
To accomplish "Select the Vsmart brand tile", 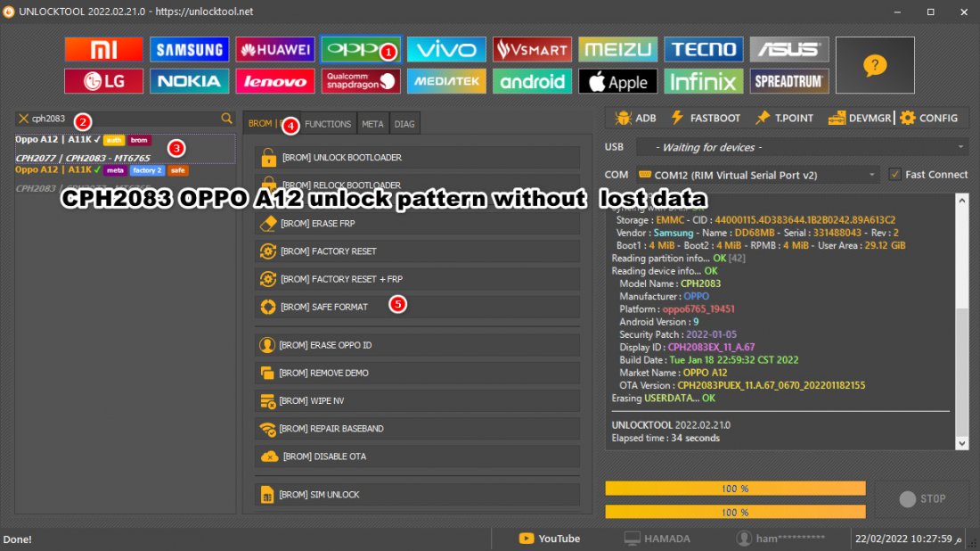I will coord(532,49).
